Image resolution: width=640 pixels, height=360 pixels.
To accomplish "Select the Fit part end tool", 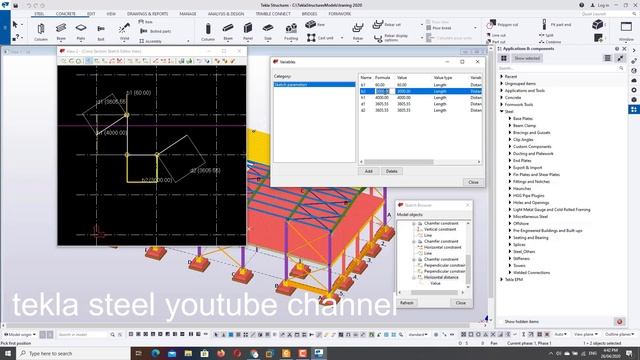I will pos(557,24).
